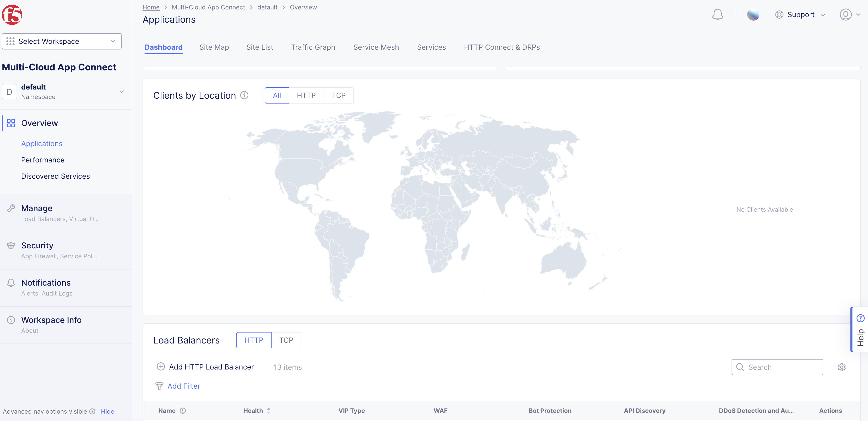Click the workspace grid dots icon
This screenshot has height=421, width=868.
click(x=10, y=41)
